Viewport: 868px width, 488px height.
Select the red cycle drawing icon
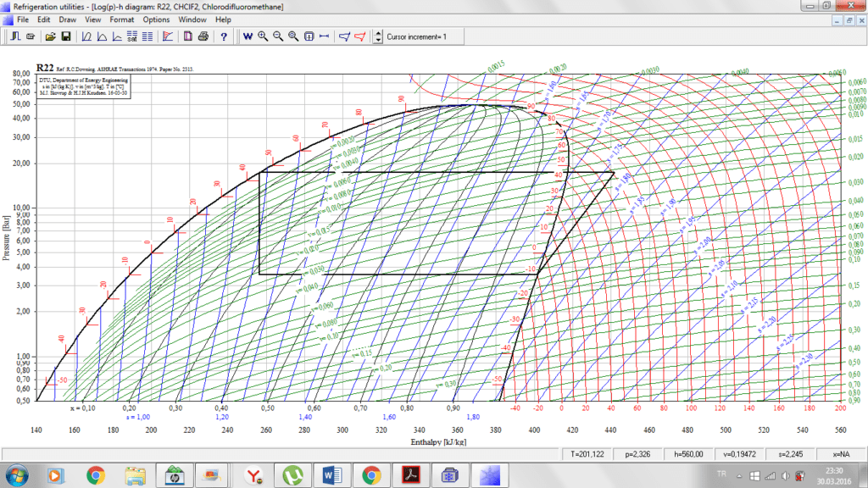pyautogui.click(x=359, y=36)
